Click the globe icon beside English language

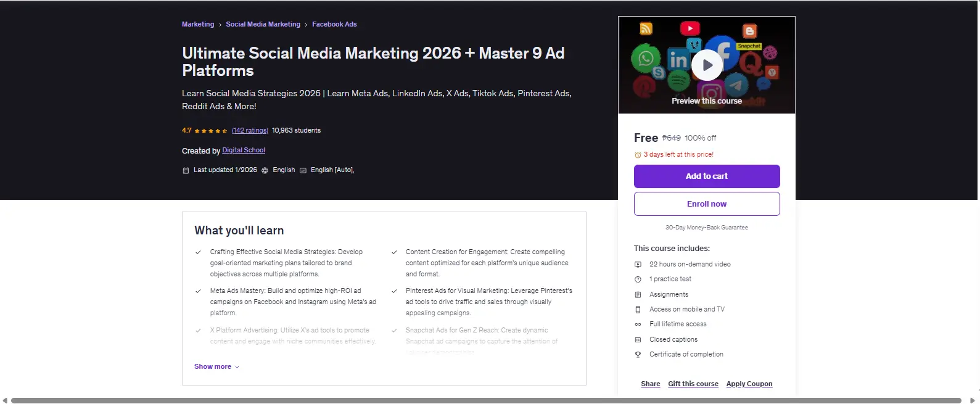tap(265, 170)
